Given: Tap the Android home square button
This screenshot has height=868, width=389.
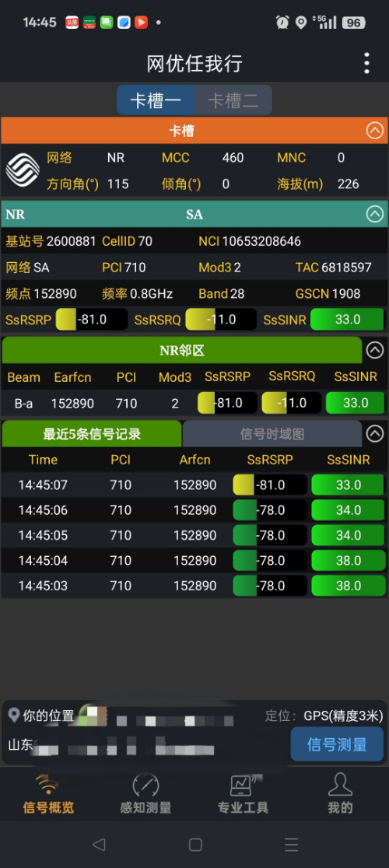Looking at the screenshot, I should point(195,844).
